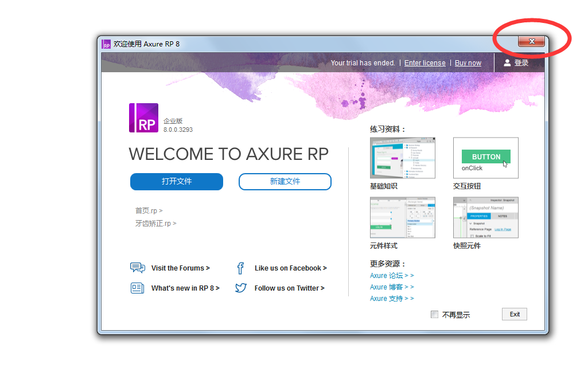Click the 交互按钮 caption text
The image size is (588, 368).
pyautogui.click(x=467, y=186)
